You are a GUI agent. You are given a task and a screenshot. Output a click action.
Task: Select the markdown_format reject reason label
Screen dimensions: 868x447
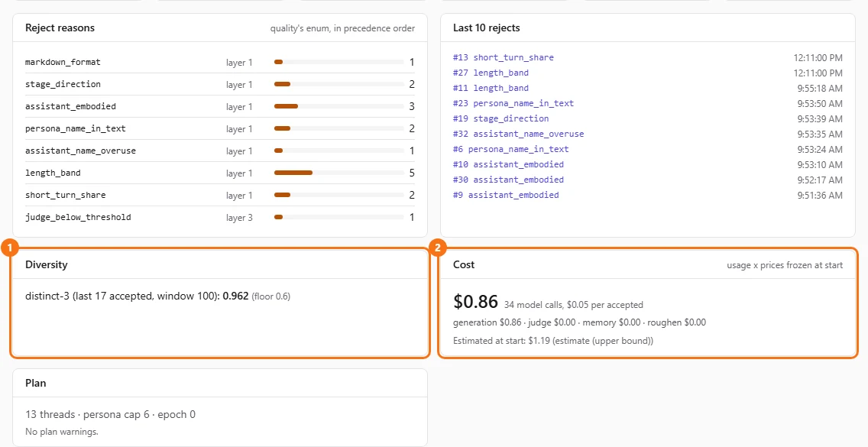click(x=63, y=62)
